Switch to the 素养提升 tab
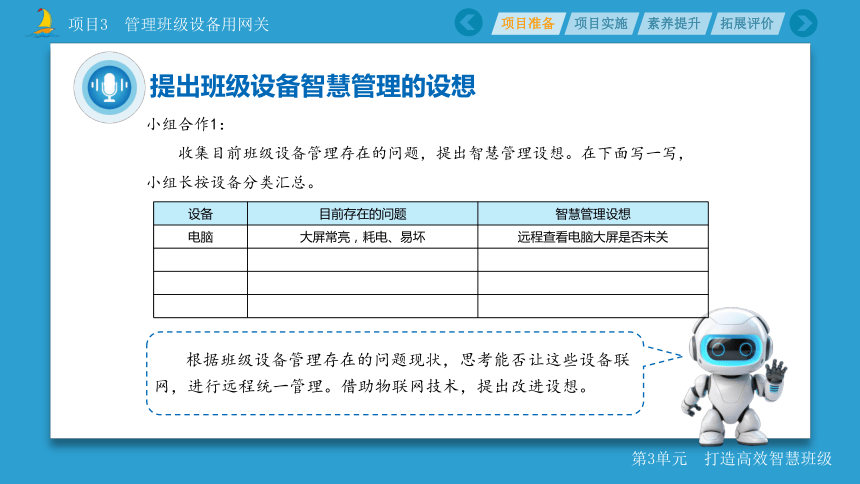 click(x=674, y=24)
